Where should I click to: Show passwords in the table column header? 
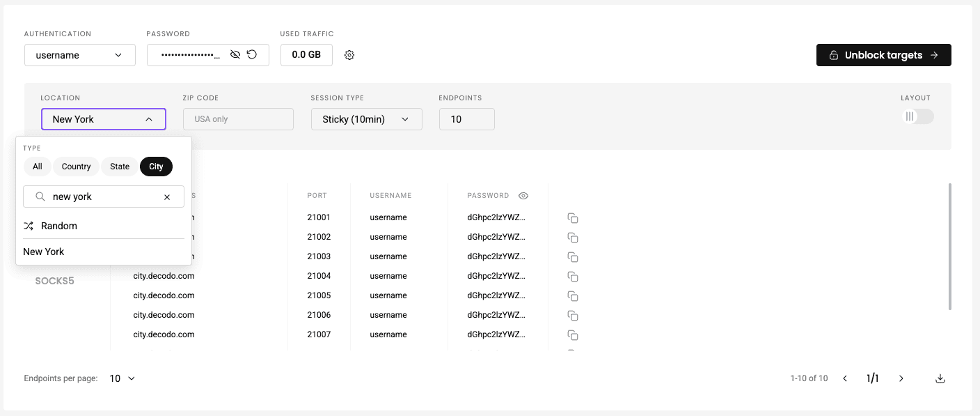(x=523, y=196)
